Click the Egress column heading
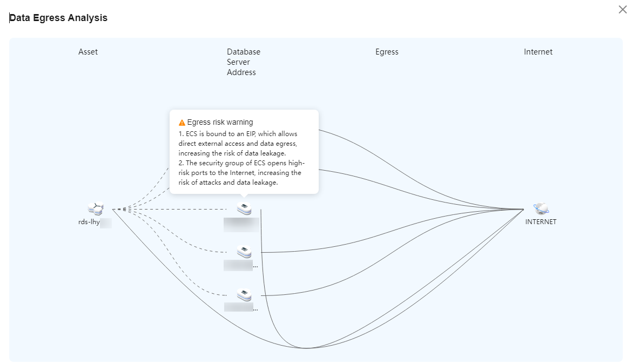The width and height of the screenshot is (632, 364). tap(387, 52)
